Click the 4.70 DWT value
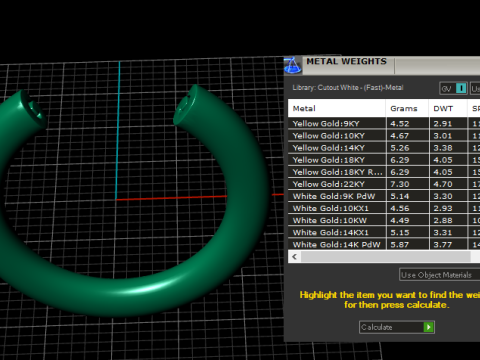 (x=443, y=184)
